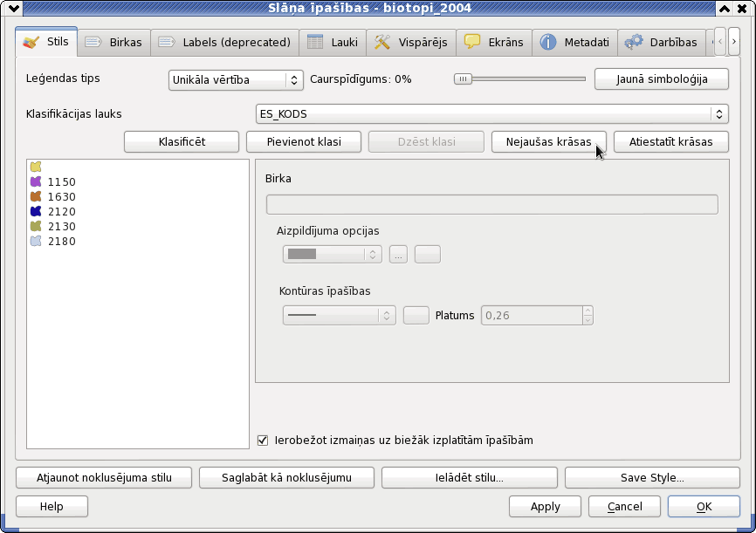
Task: Click the Apply button
Action: click(545, 507)
